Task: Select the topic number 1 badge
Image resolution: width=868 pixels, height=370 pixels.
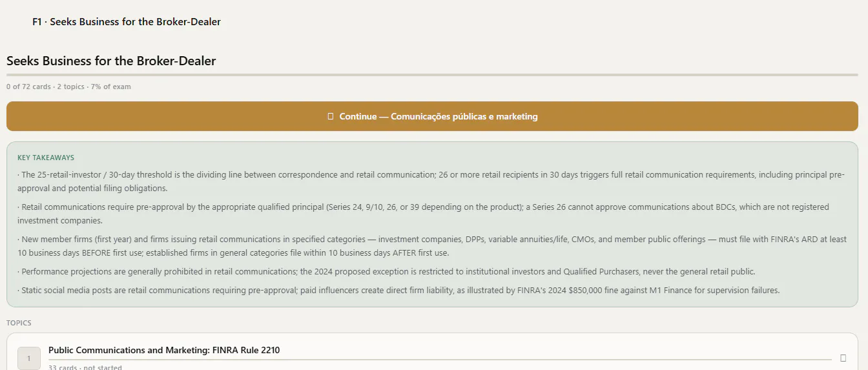Action: [x=29, y=358]
